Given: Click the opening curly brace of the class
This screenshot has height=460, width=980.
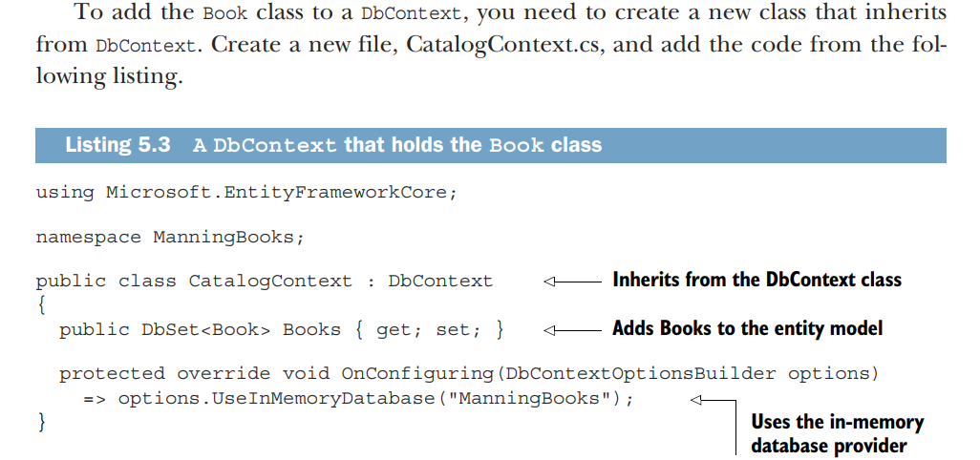Looking at the screenshot, I should tap(41, 305).
